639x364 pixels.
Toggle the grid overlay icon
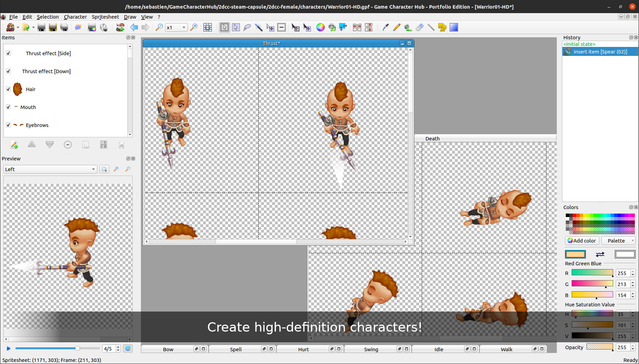pos(207,27)
